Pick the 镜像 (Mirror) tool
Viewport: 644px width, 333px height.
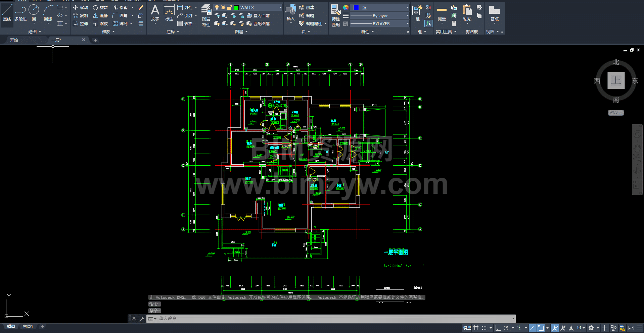100,15
